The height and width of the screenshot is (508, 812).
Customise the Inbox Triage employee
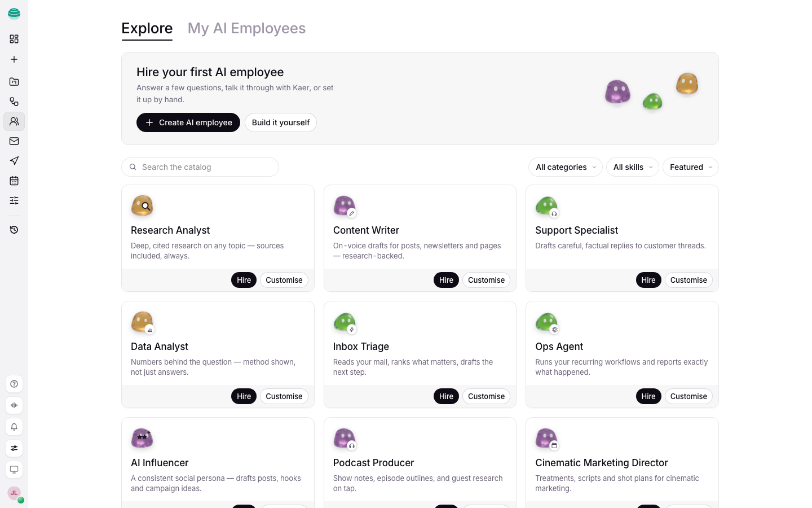pyautogui.click(x=486, y=396)
